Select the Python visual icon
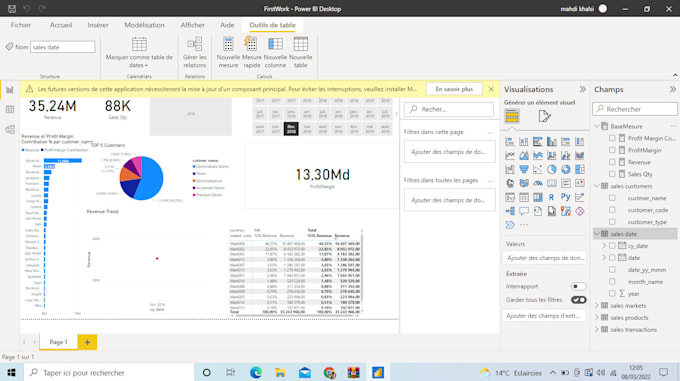The width and height of the screenshot is (680, 381). [x=566, y=197]
